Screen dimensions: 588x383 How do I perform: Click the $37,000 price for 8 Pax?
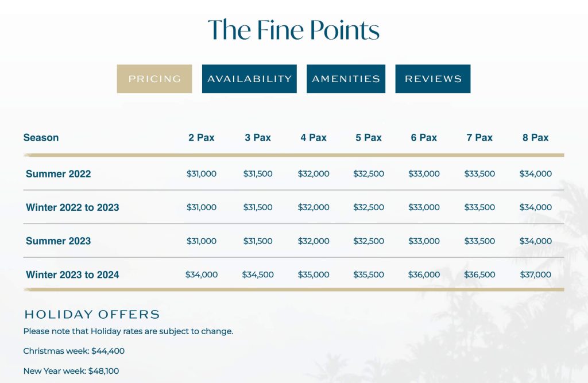(x=536, y=274)
